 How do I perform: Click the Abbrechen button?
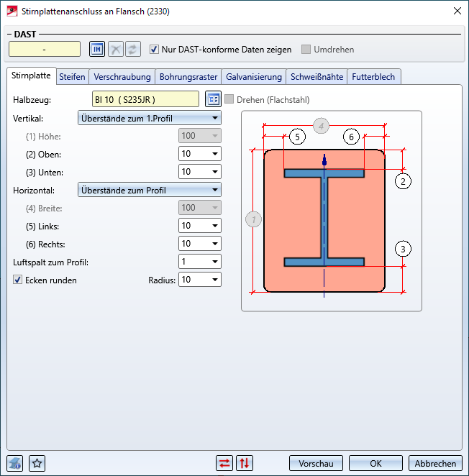click(435, 463)
